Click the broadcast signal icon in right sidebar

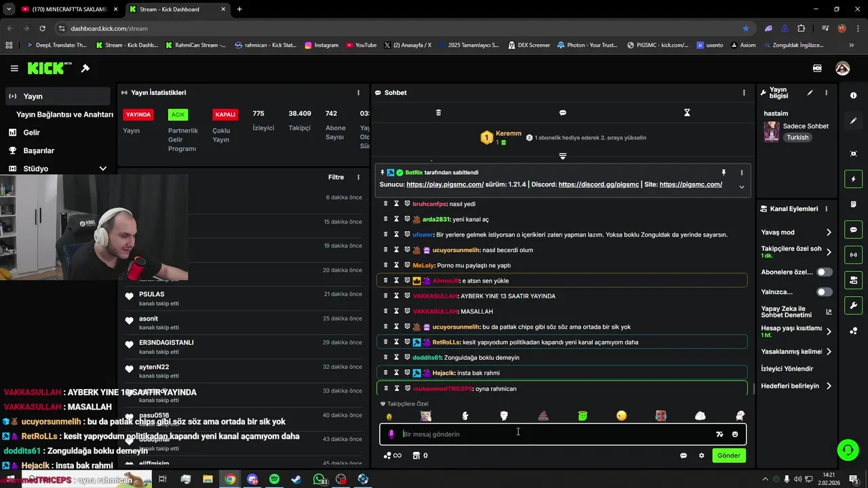853,255
